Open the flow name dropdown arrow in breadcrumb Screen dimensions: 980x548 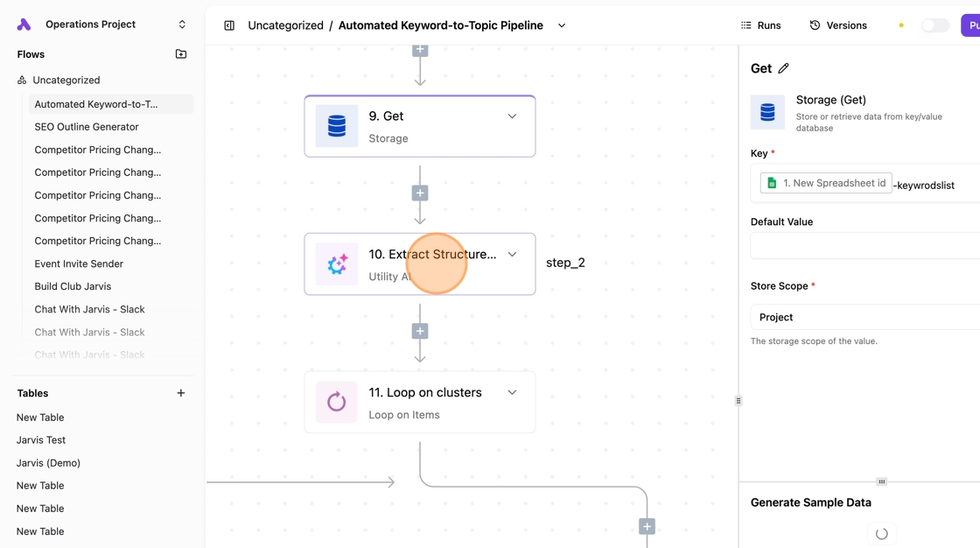click(x=562, y=25)
